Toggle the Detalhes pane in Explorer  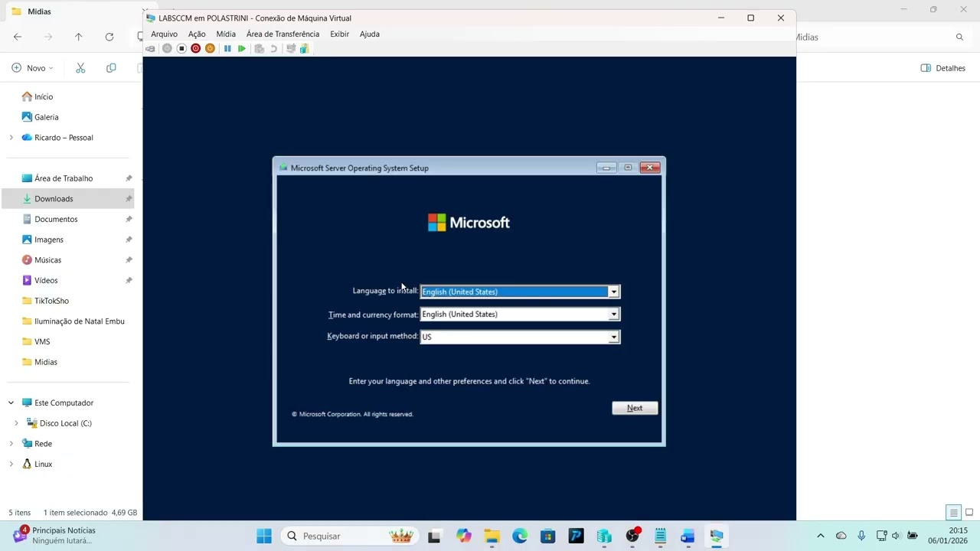click(943, 68)
